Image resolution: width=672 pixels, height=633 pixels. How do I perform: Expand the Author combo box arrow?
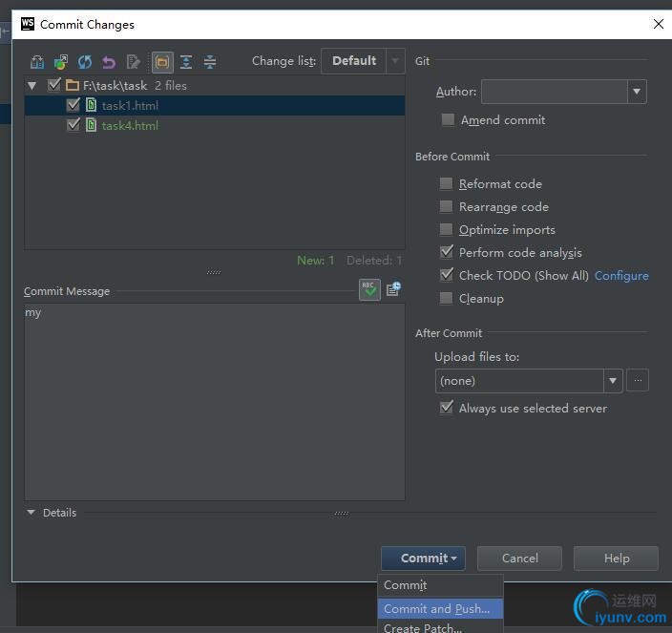636,92
